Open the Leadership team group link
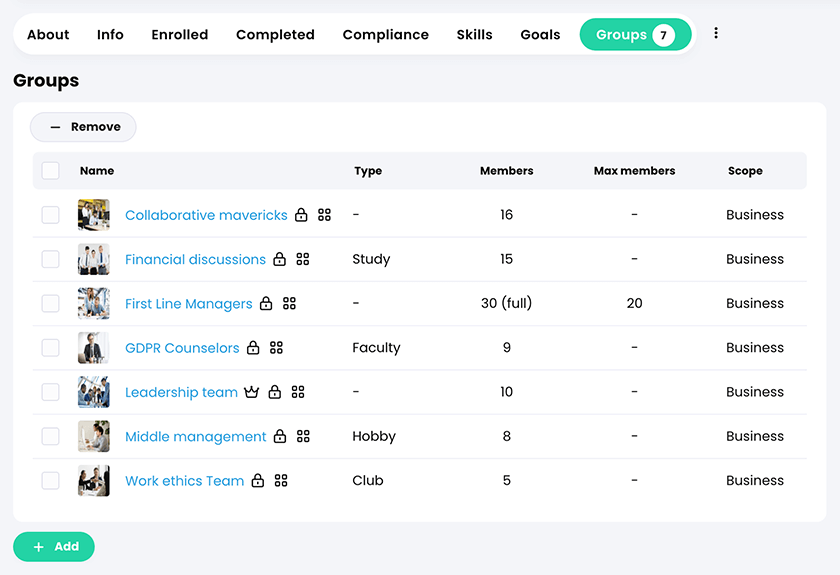The width and height of the screenshot is (840, 575). pos(181,392)
